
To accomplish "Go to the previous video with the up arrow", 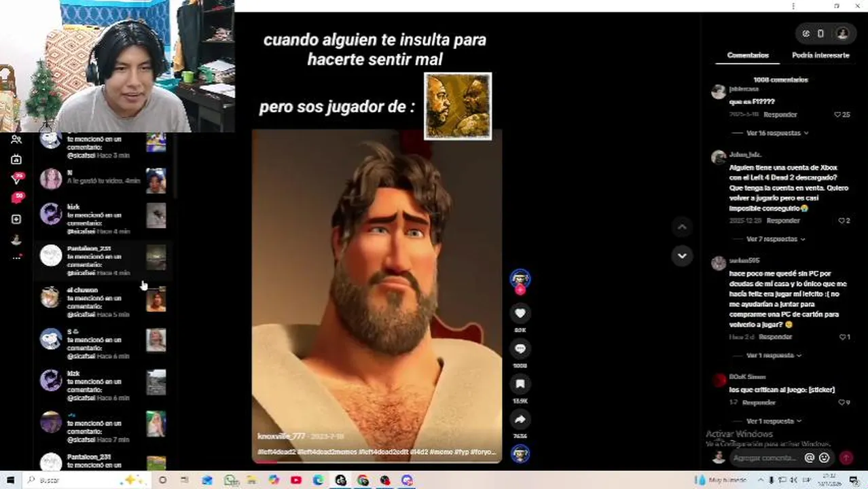I will (682, 227).
